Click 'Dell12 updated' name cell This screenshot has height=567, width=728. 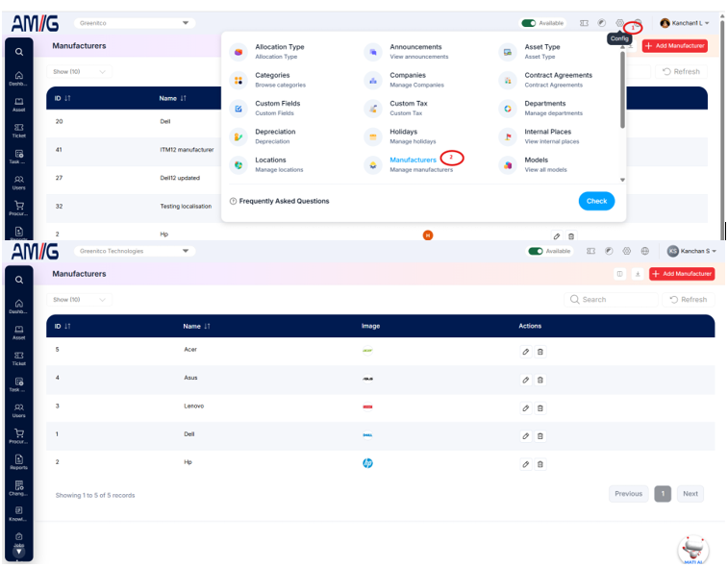[180, 178]
